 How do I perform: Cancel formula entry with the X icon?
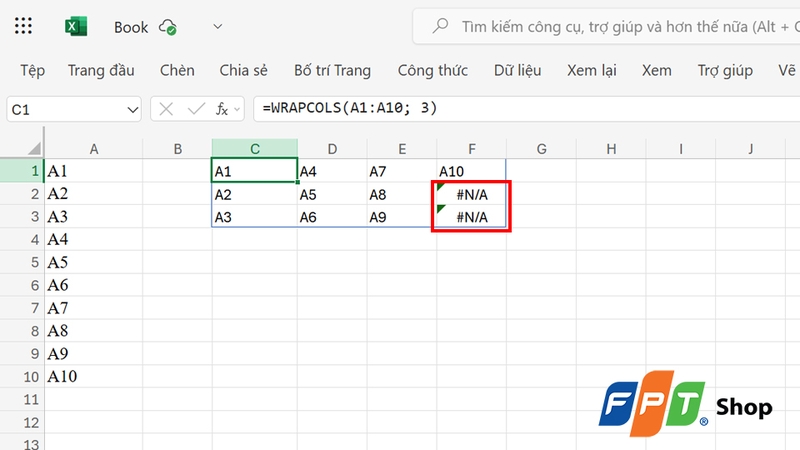click(x=167, y=109)
